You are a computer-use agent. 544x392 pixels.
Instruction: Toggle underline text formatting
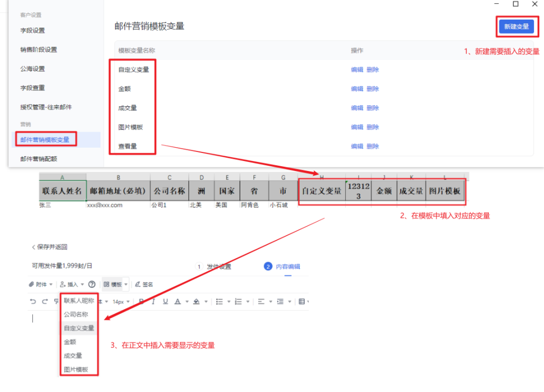coord(165,302)
